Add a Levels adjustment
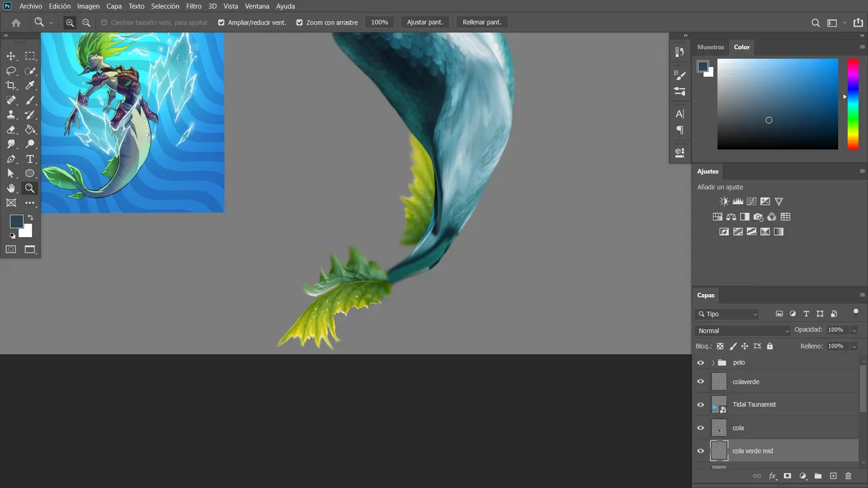This screenshot has height=488, width=868. [738, 201]
